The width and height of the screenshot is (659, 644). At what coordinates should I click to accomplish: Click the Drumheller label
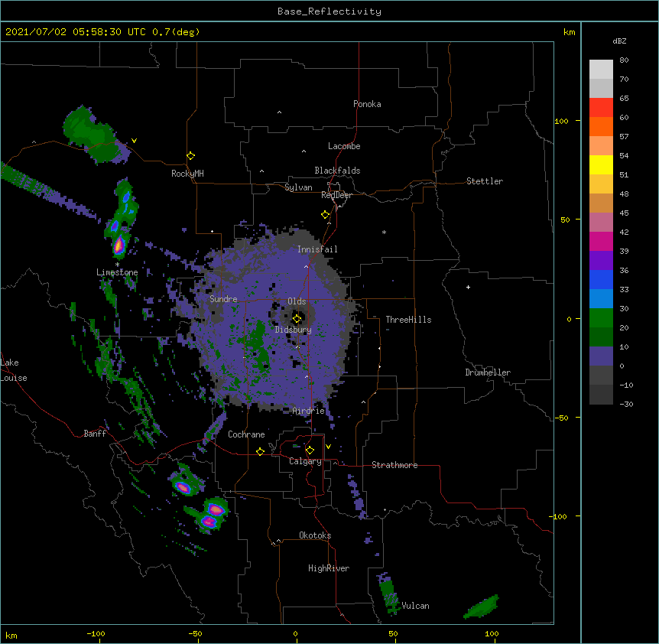488,372
